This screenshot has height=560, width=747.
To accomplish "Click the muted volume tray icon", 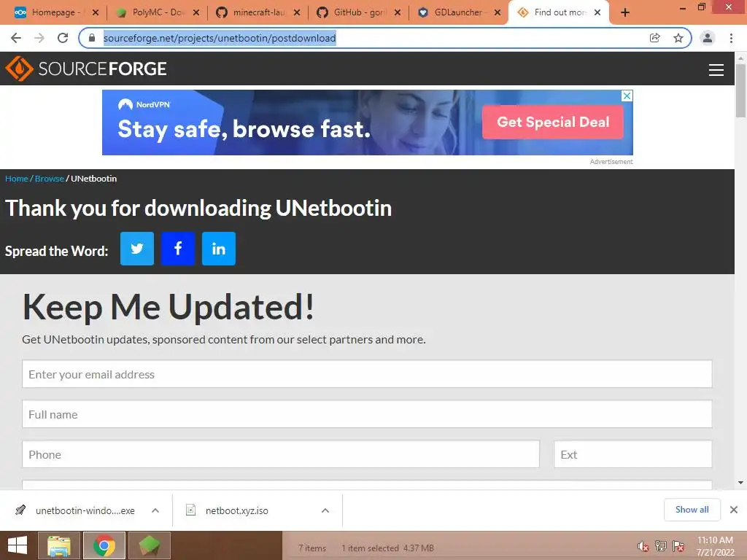I will tap(643, 546).
